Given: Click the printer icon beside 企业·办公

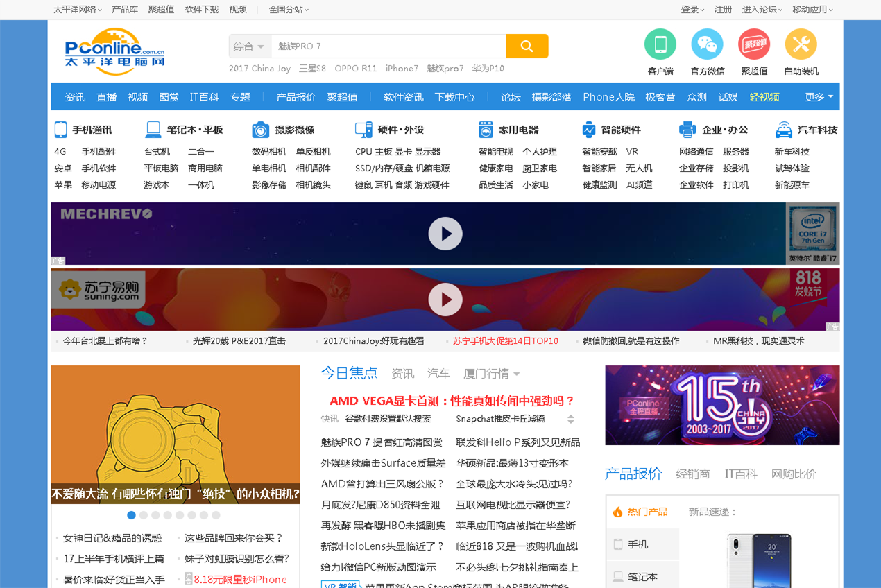Looking at the screenshot, I should click(687, 130).
